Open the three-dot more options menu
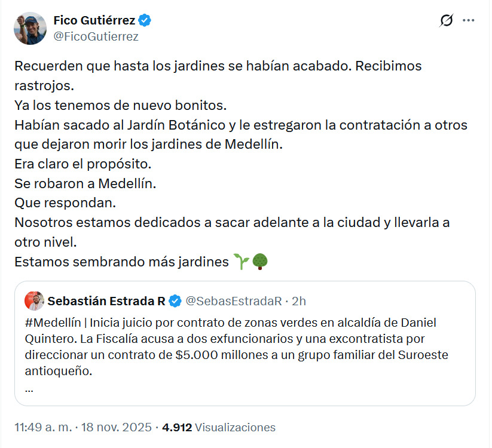Image resolution: width=492 pixels, height=448 pixels. click(469, 21)
